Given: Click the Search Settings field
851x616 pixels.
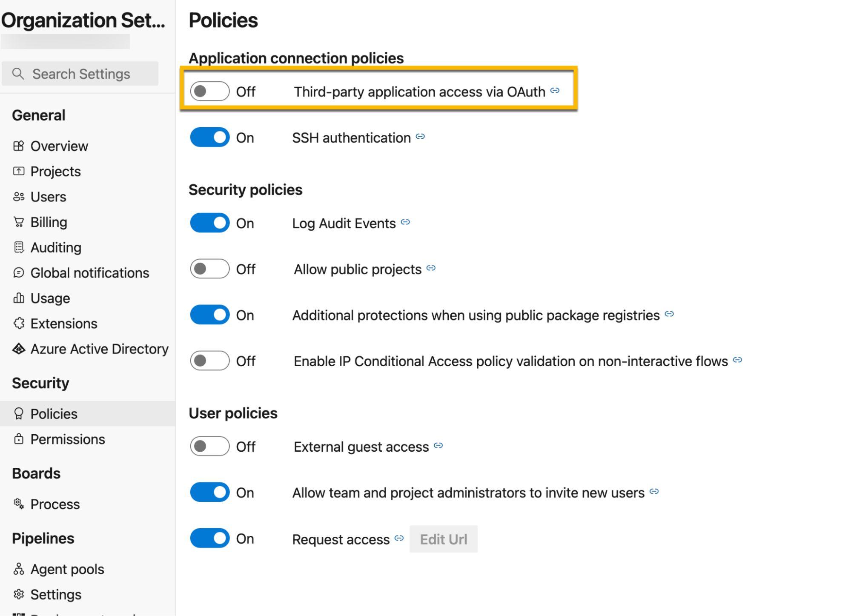Looking at the screenshot, I should coord(80,73).
